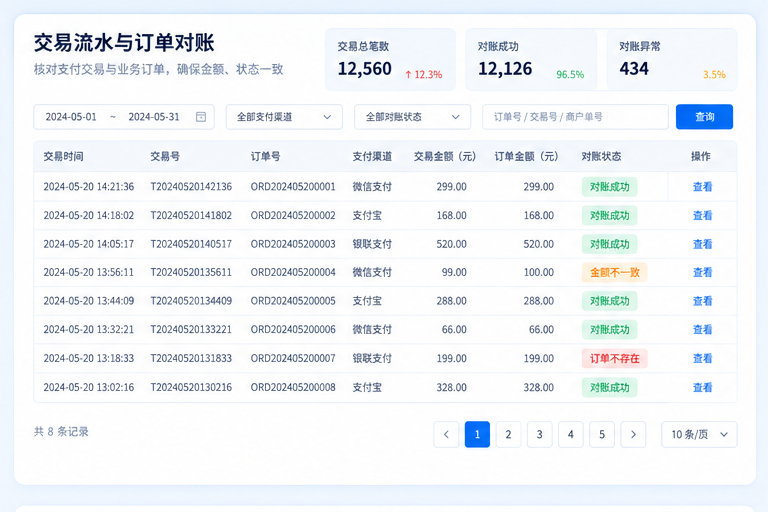
Task: Select end date 2024-05-31
Action: pos(154,117)
